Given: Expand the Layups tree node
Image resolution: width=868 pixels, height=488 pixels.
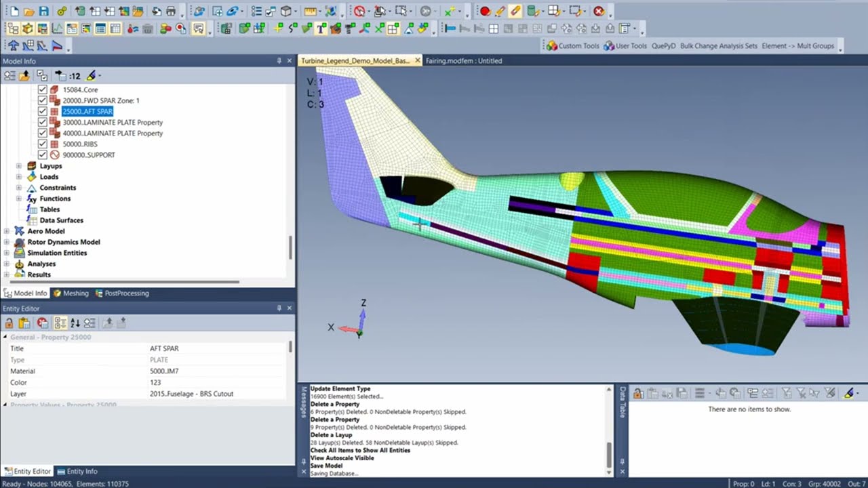Looking at the screenshot, I should 19,166.
